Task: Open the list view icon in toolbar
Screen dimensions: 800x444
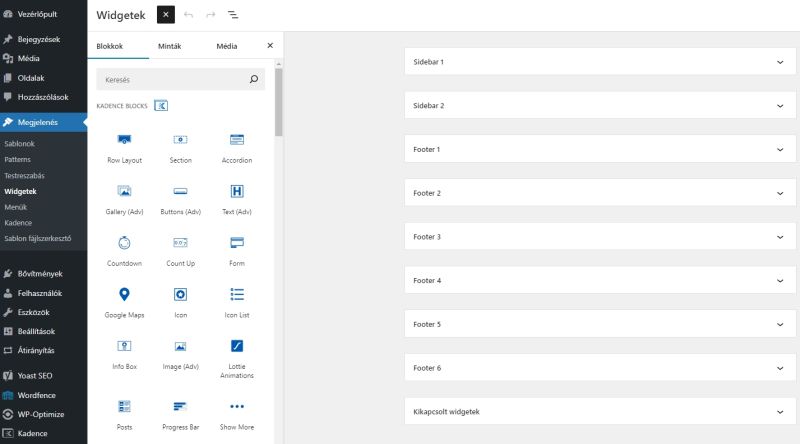Action: tap(233, 15)
